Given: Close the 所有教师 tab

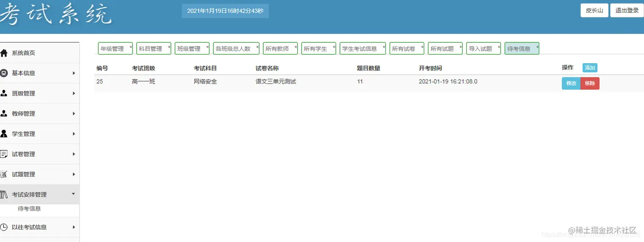Looking at the screenshot, I should [296, 47].
